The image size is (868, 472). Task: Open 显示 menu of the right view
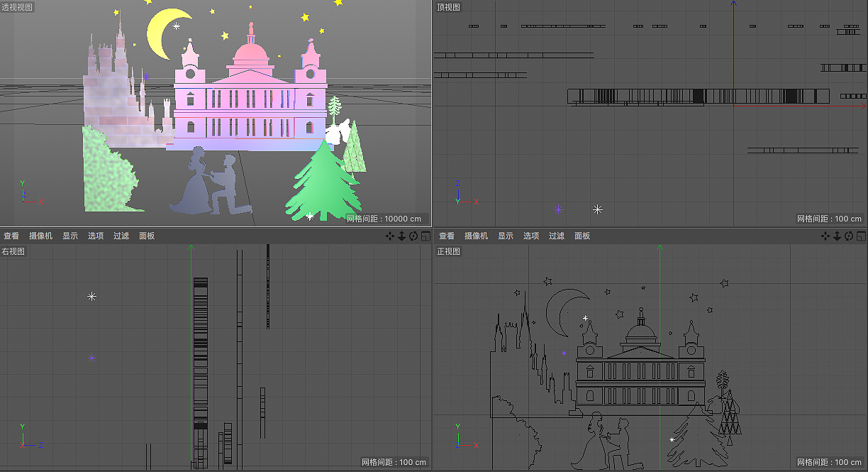click(70, 236)
